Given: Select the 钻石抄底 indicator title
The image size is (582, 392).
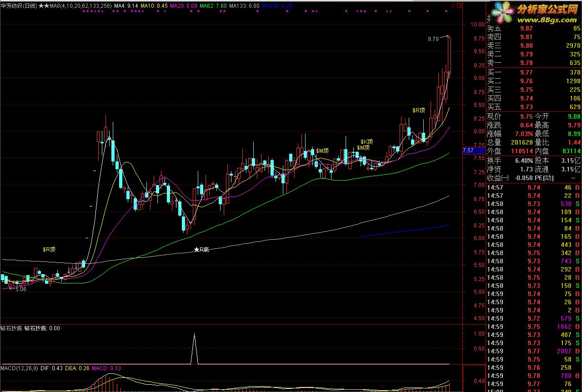Looking at the screenshot, I should pos(11,328).
